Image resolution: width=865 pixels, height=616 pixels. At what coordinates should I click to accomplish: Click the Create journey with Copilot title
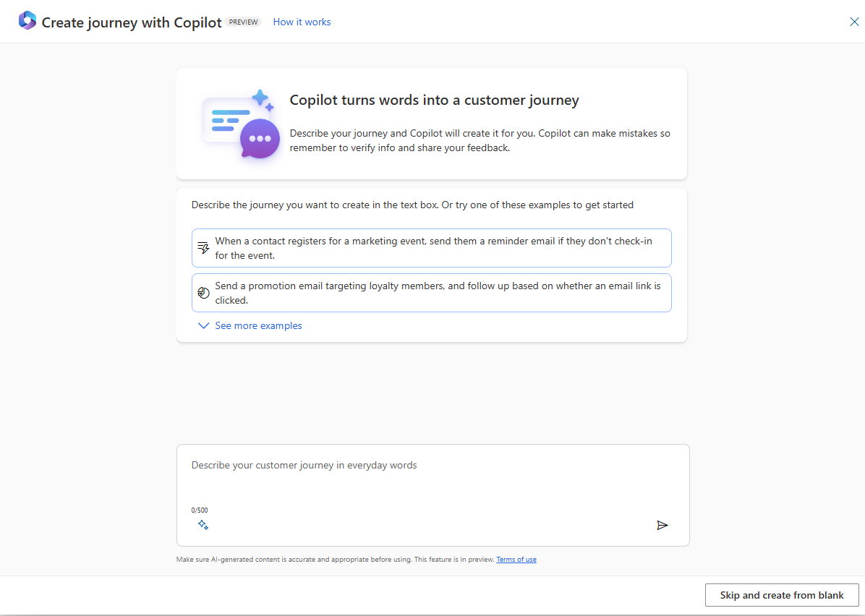(132, 22)
